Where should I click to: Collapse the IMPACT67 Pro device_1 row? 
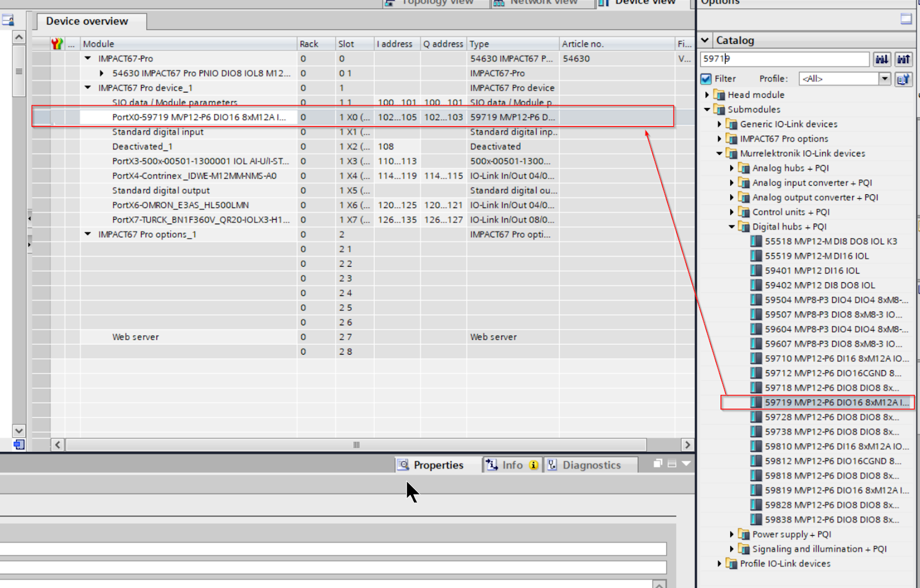pyautogui.click(x=88, y=88)
